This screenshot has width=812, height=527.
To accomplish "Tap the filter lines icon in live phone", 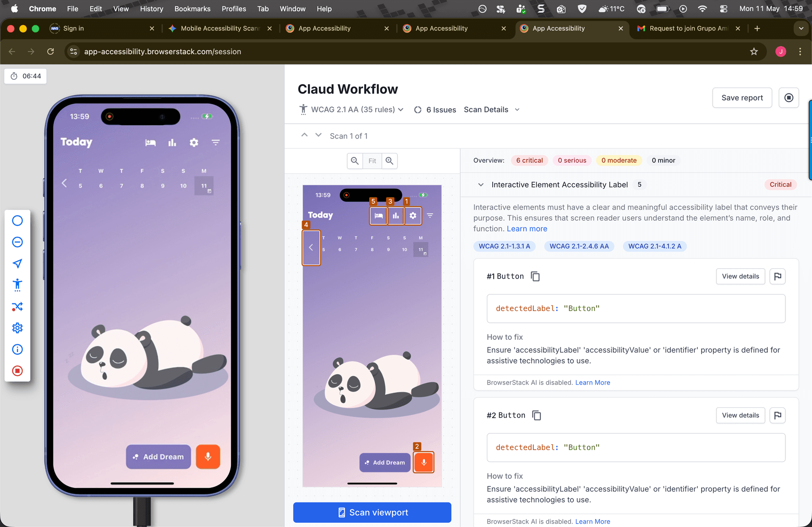I will (216, 142).
